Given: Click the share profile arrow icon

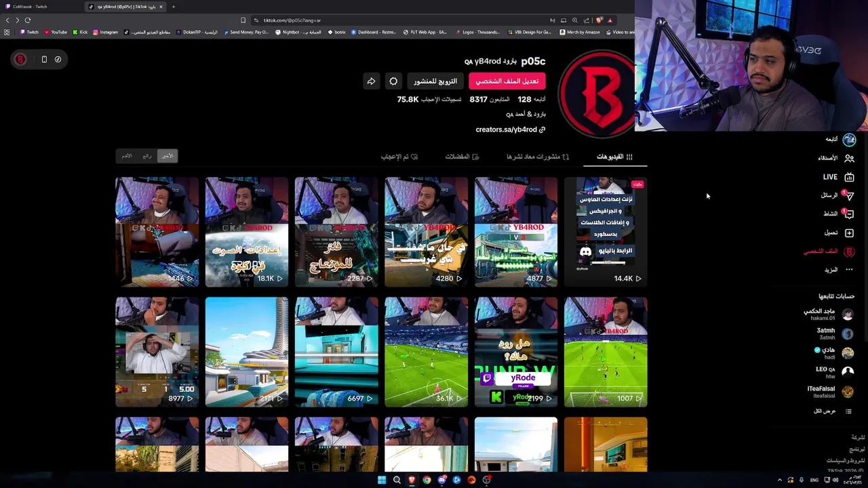Looking at the screenshot, I should (371, 81).
